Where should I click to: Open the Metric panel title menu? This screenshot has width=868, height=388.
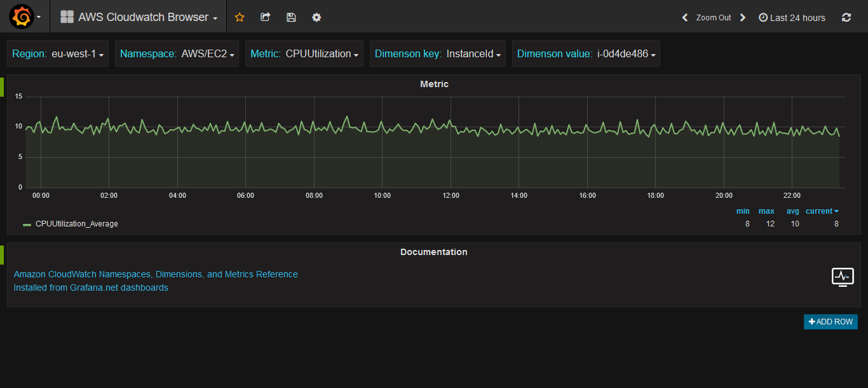tap(434, 84)
